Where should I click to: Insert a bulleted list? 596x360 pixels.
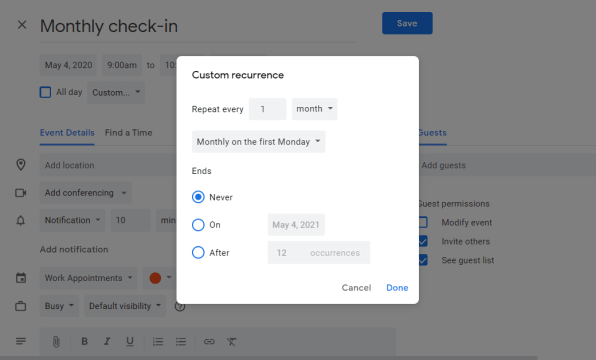(181, 342)
